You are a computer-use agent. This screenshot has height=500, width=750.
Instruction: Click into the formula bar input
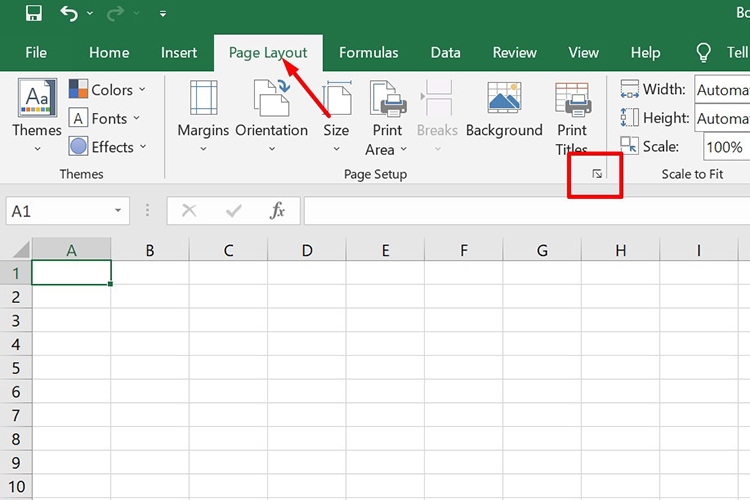point(520,211)
